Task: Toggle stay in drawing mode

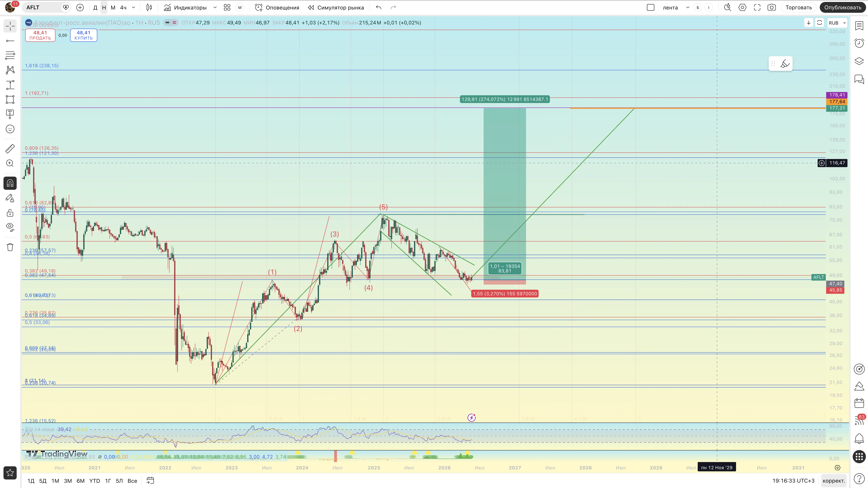Action: (10, 198)
